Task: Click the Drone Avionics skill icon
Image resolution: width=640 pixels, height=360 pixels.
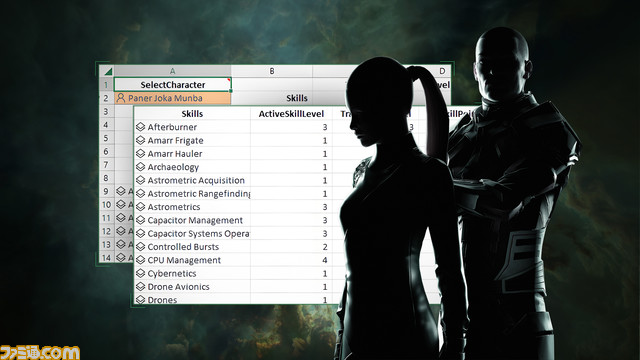Action: (140, 287)
